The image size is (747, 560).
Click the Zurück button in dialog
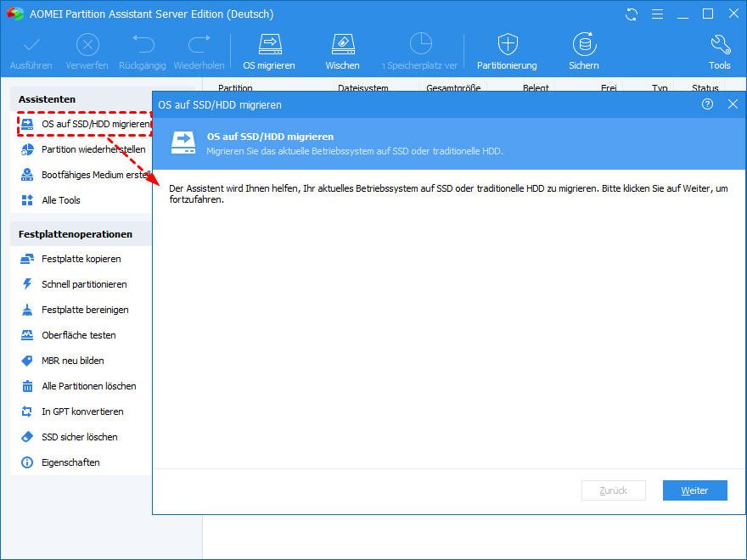[x=614, y=490]
